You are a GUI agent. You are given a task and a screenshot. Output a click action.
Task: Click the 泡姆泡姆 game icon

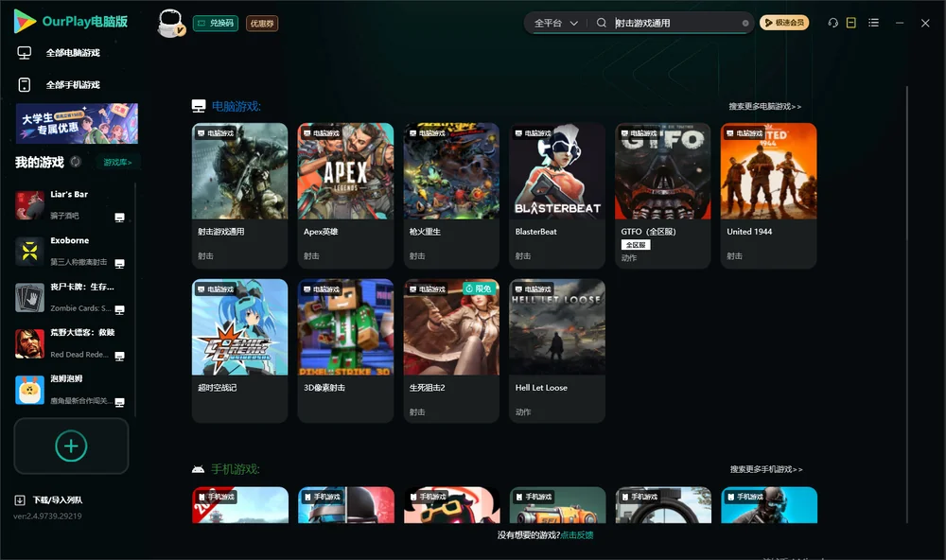[29, 390]
